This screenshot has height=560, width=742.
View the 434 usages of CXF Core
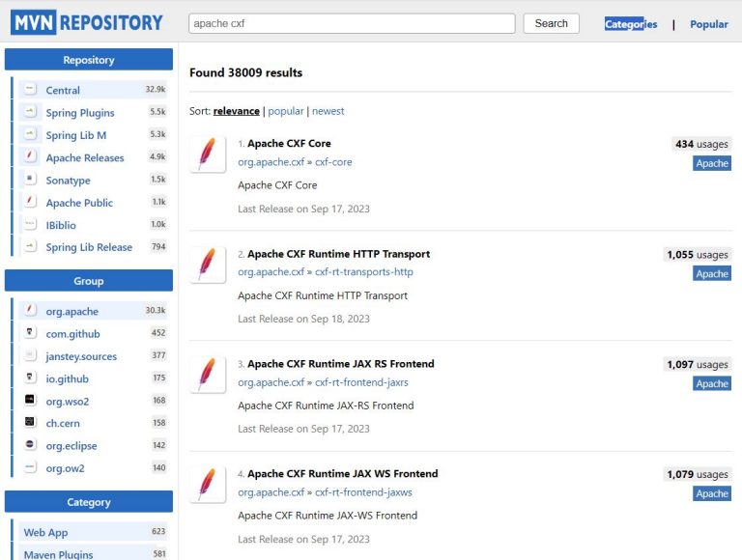(701, 144)
